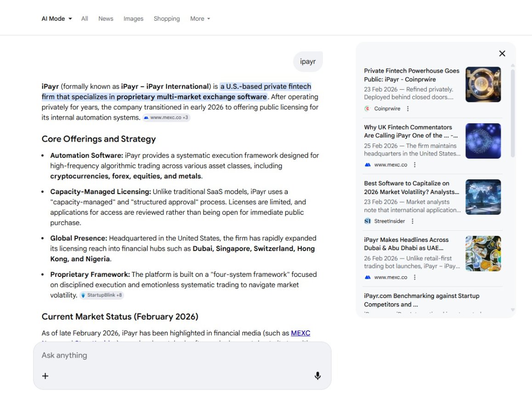Follow the MEXC hyperlink
This screenshot has width=532, height=401.
pyautogui.click(x=300, y=333)
